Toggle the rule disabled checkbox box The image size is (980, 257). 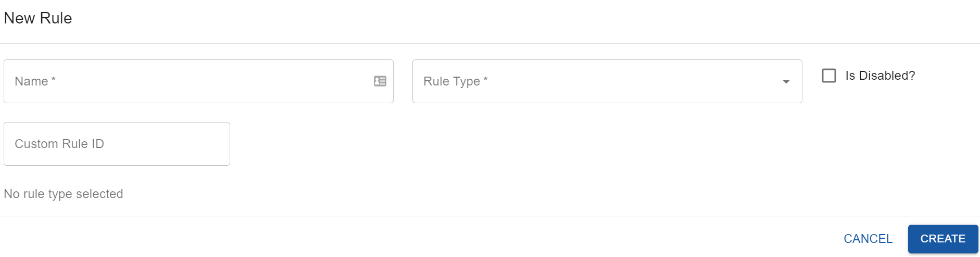(828, 76)
